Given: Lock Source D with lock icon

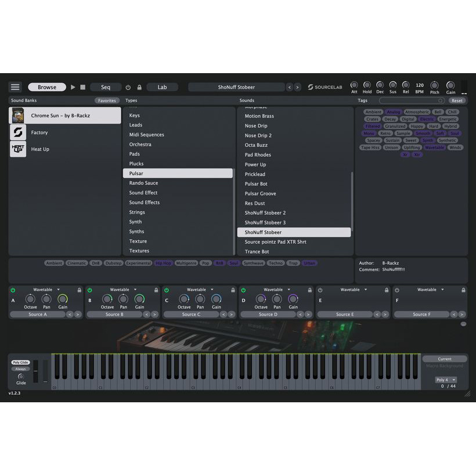Looking at the screenshot, I should click(x=309, y=290).
